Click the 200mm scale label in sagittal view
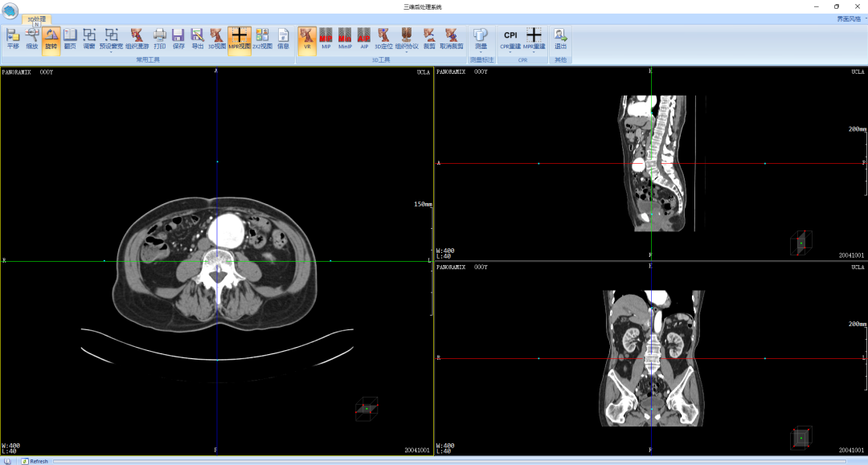Screen dimensions: 868x465 tap(857, 128)
